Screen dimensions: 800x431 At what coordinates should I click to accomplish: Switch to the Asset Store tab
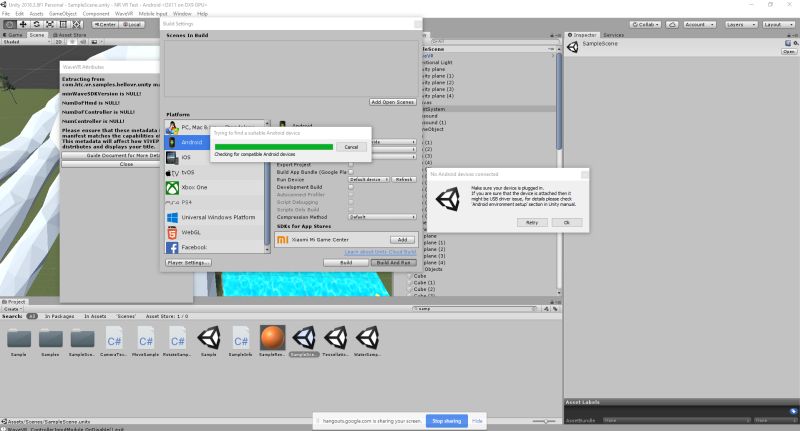click(69, 35)
